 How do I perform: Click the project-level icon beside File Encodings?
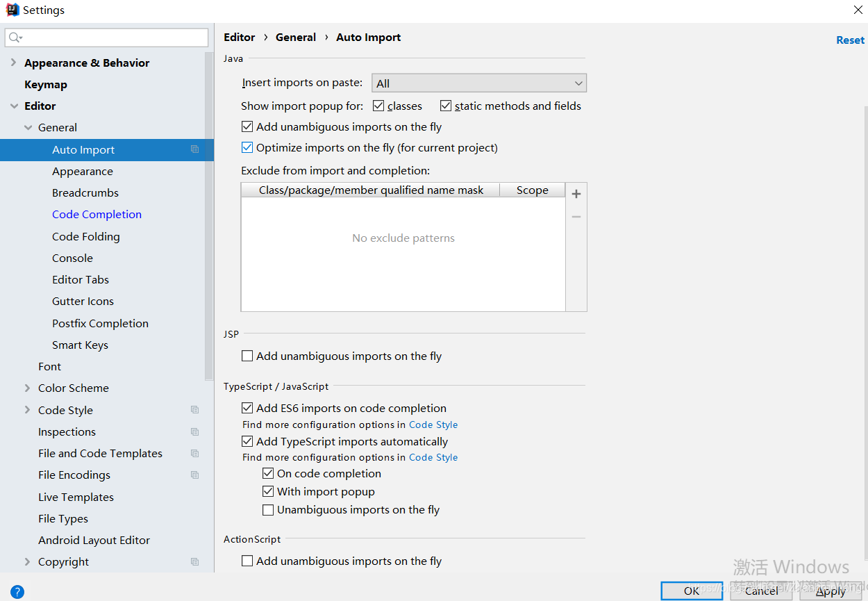pyautogui.click(x=195, y=475)
